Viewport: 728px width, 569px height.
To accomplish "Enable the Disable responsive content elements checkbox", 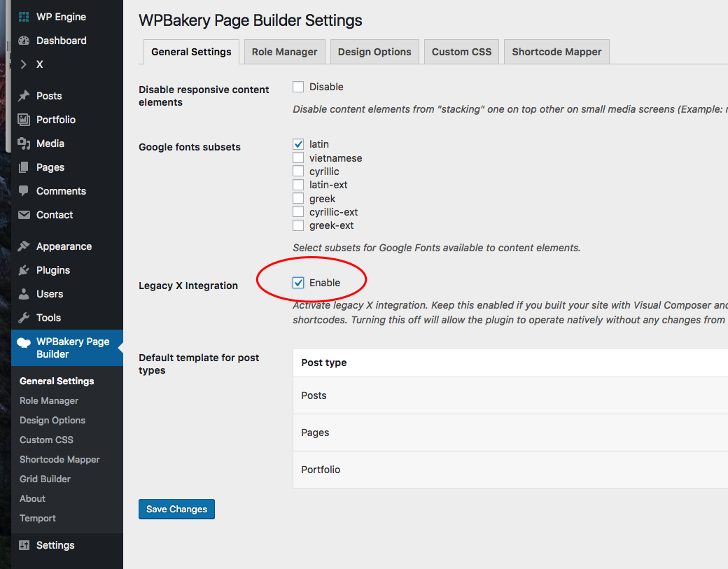I will (297, 86).
